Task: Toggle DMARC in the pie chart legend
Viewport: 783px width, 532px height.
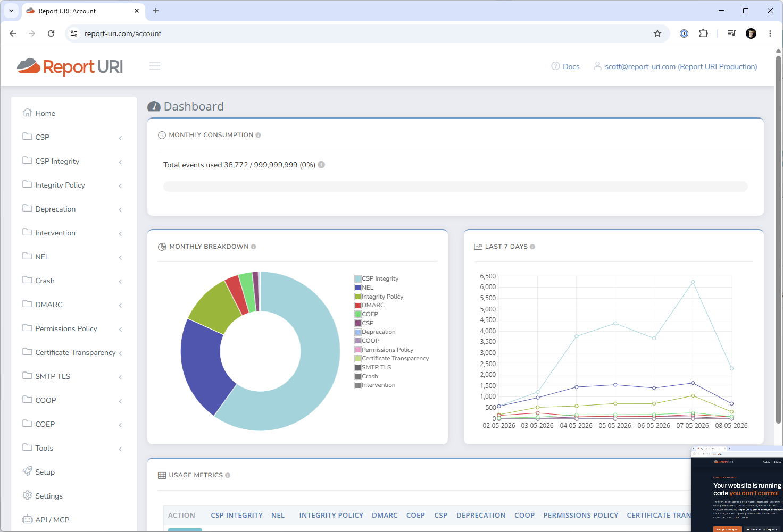Action: tap(370, 305)
